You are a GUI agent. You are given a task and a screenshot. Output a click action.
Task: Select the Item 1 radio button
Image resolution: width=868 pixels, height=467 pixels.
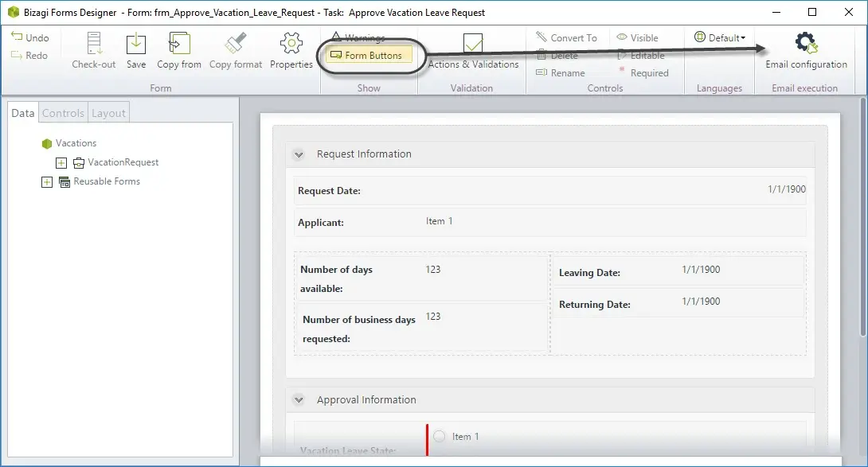[x=439, y=436]
